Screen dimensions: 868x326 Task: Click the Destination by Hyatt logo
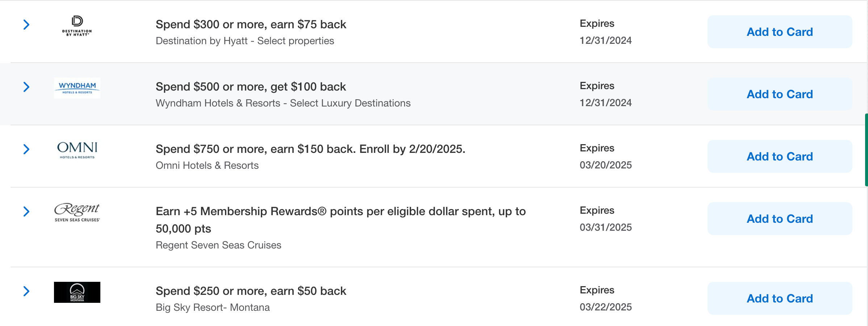tap(77, 26)
